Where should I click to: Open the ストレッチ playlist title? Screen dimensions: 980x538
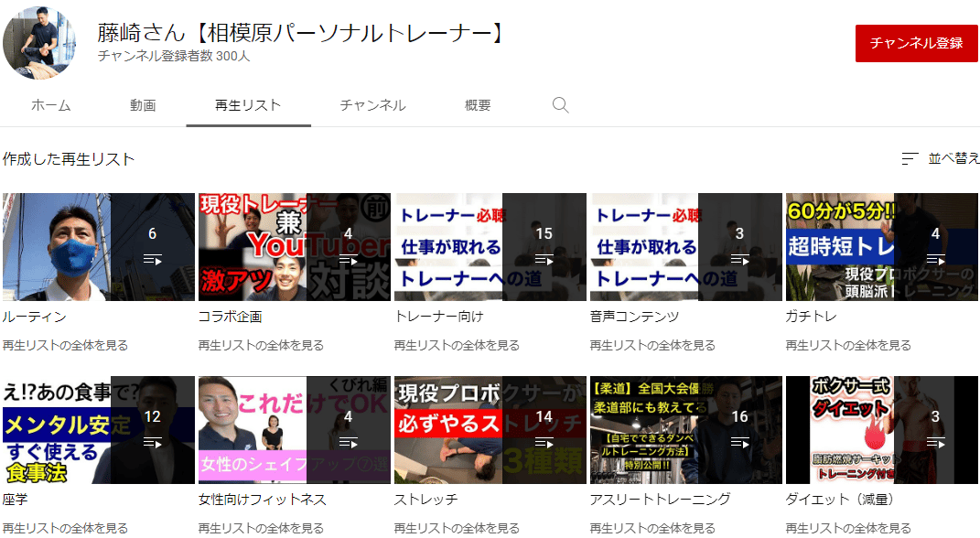point(425,500)
